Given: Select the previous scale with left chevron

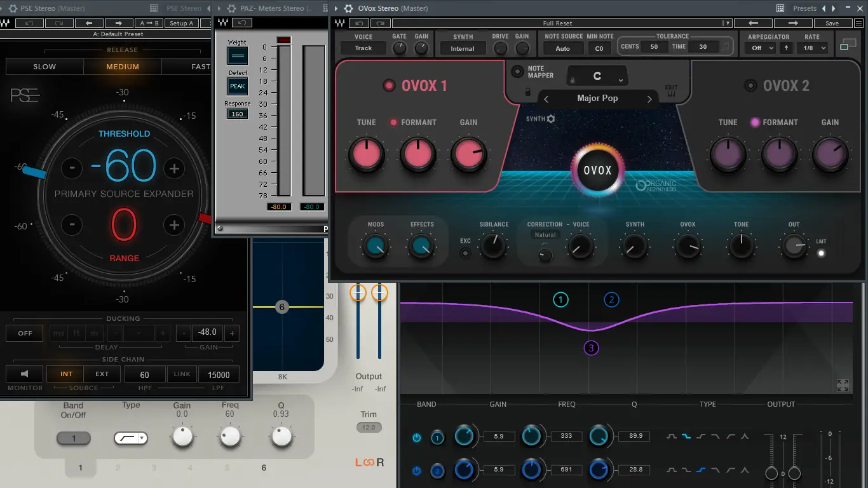Looking at the screenshot, I should (546, 99).
